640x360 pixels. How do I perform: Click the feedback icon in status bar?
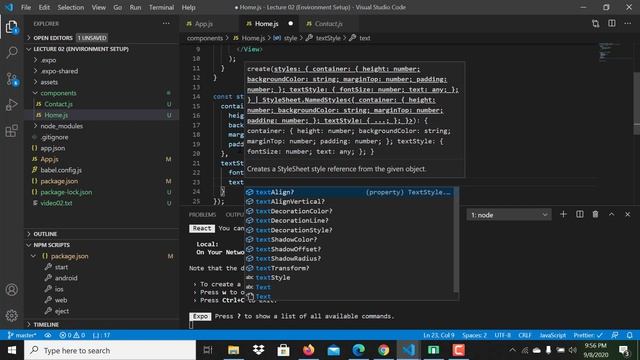coord(615,335)
